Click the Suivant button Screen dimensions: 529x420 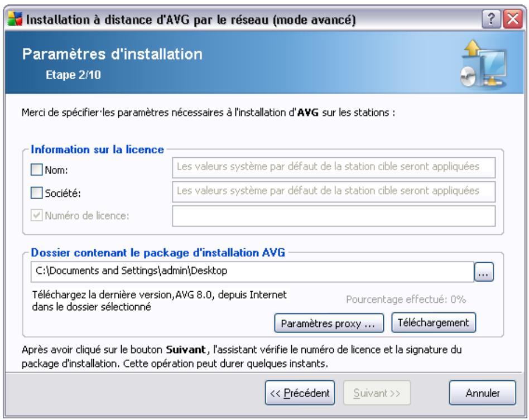click(377, 393)
